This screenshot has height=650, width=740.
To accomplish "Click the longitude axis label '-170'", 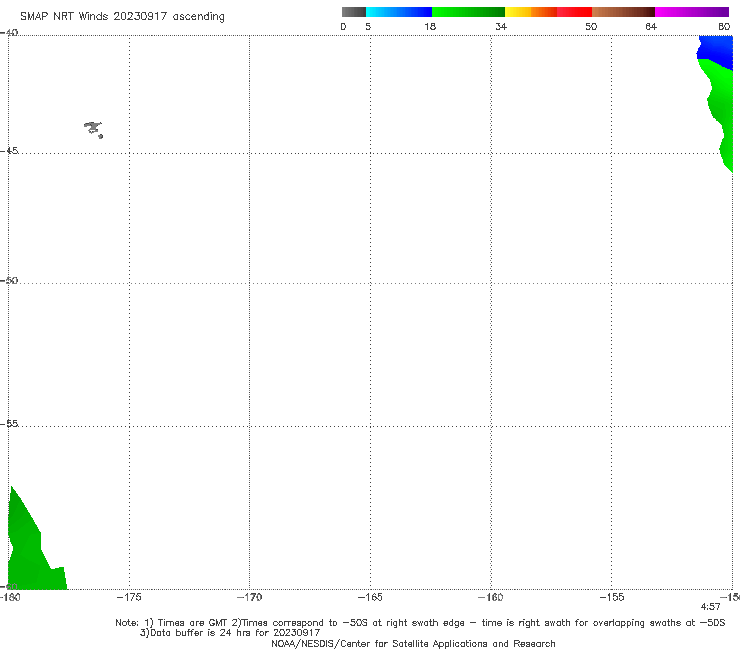I will coord(249,598).
